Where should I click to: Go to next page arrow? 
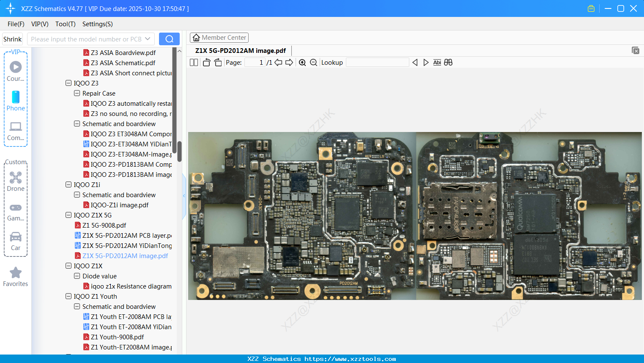coord(289,63)
